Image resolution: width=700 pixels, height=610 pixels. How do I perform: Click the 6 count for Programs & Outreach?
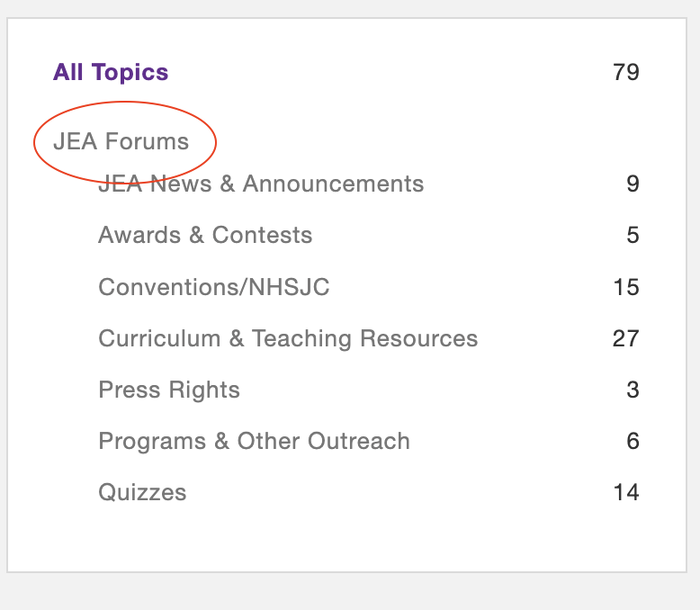(x=633, y=442)
